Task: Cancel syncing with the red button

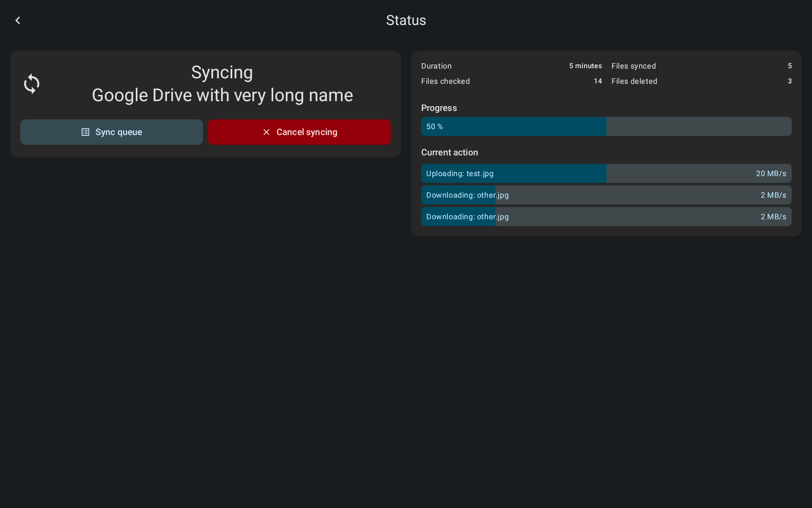Action: coord(299,132)
